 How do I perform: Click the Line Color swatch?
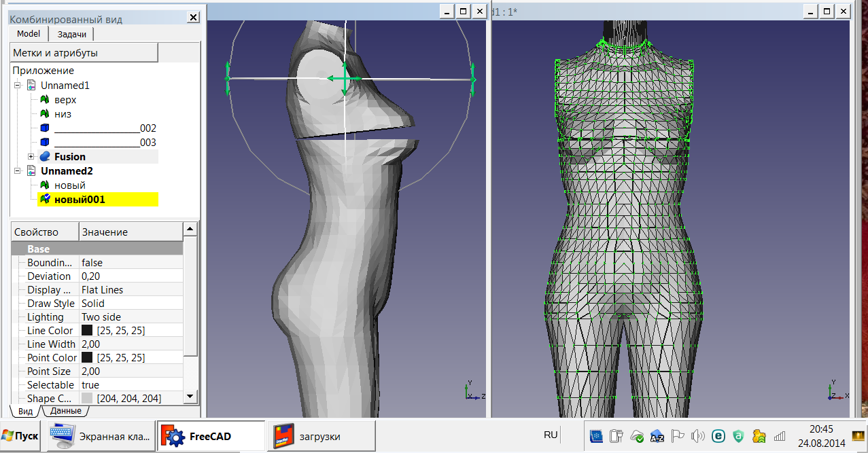87,330
